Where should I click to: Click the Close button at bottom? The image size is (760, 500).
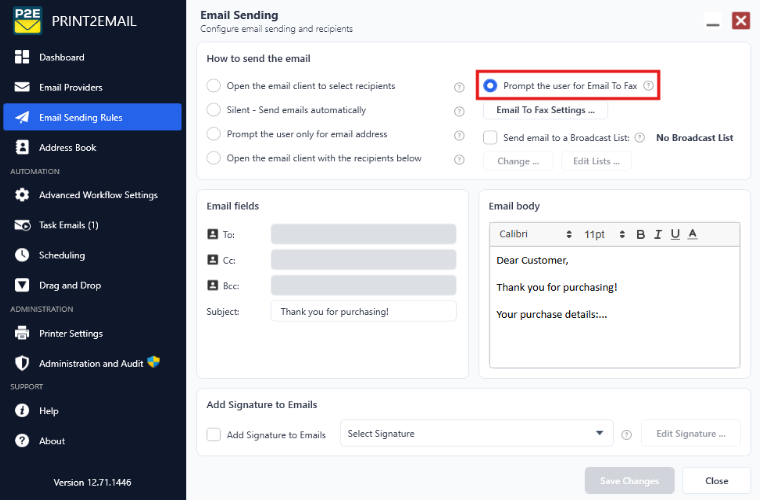(716, 481)
